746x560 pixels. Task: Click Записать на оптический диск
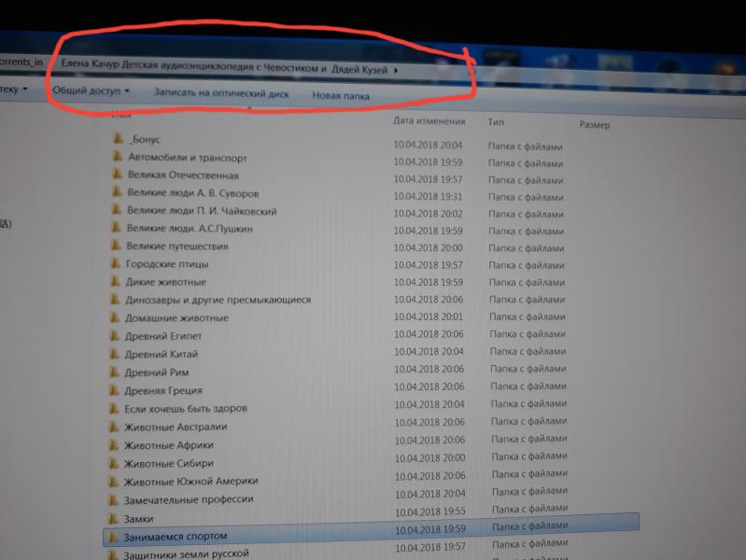click(x=221, y=92)
